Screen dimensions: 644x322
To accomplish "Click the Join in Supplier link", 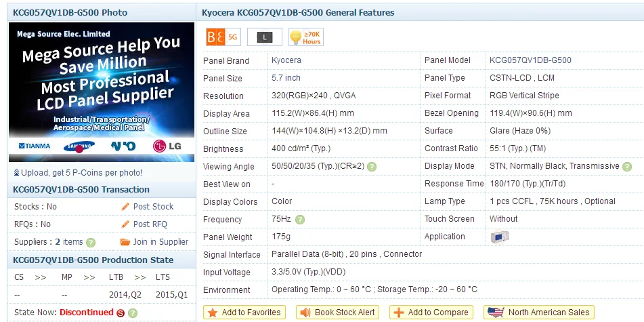I will pos(160,242).
